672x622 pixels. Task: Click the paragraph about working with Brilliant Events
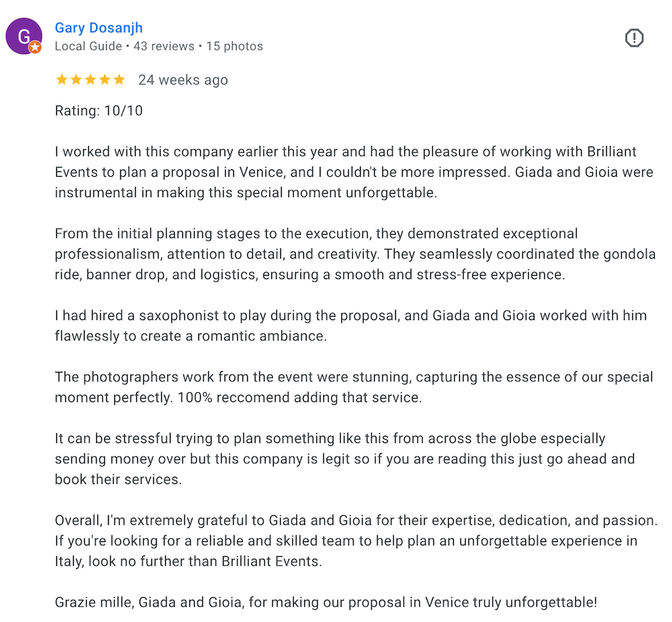(x=354, y=172)
